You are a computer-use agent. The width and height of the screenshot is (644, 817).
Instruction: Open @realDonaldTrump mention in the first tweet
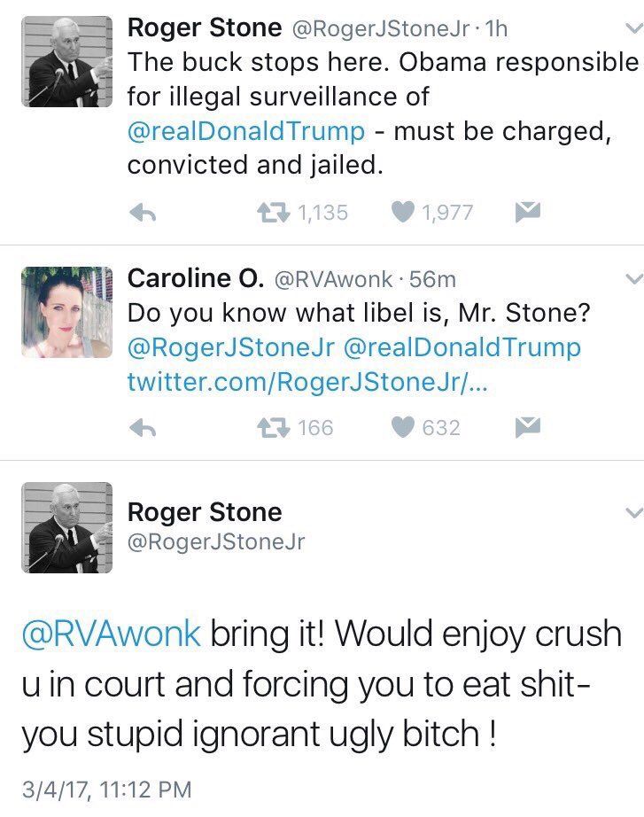[x=246, y=131]
